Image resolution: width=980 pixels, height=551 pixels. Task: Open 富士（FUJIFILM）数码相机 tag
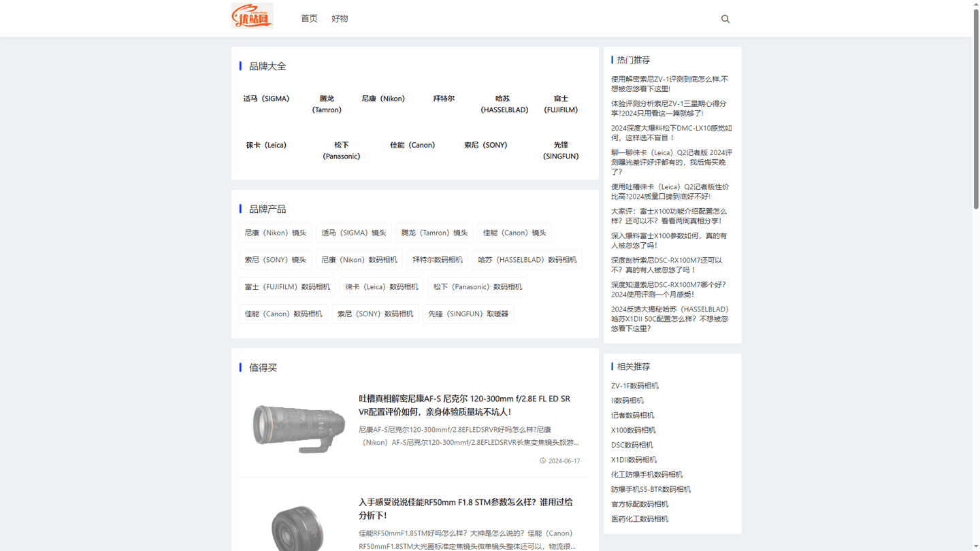click(x=287, y=287)
